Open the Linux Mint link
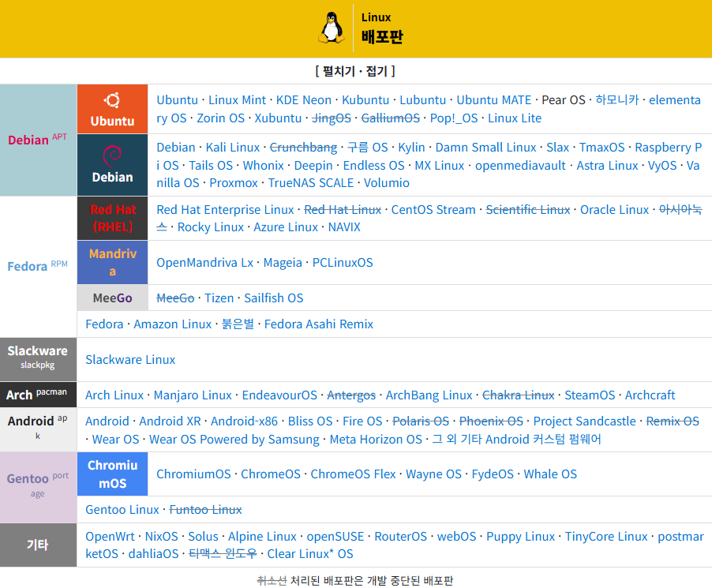 (237, 100)
